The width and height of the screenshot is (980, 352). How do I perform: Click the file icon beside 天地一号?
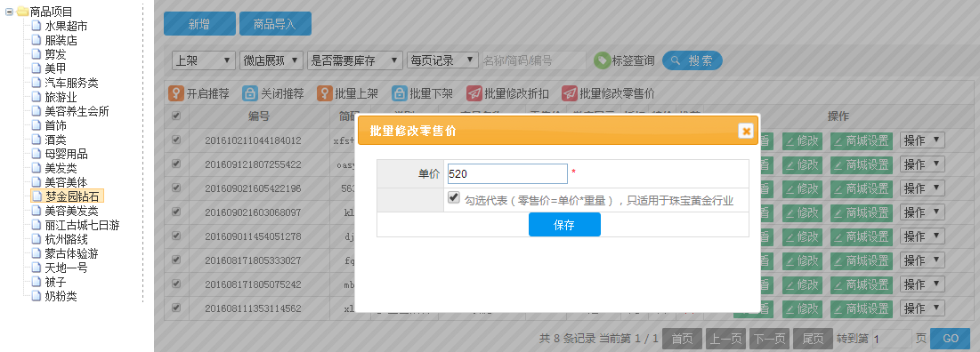tap(36, 268)
